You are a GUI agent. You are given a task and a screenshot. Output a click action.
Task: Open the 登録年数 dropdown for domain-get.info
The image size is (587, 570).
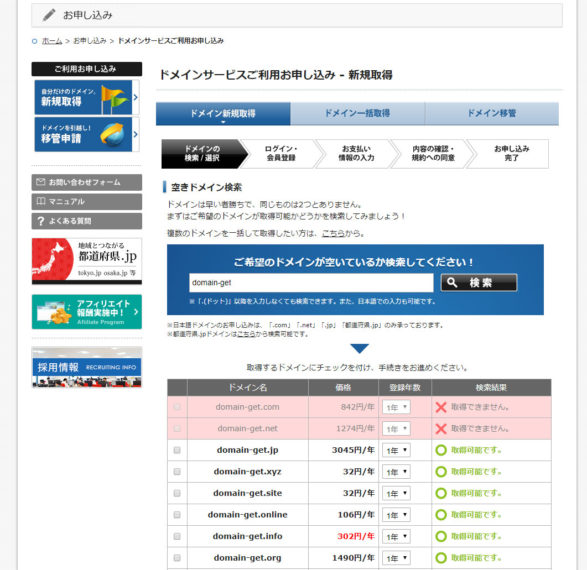[396, 536]
